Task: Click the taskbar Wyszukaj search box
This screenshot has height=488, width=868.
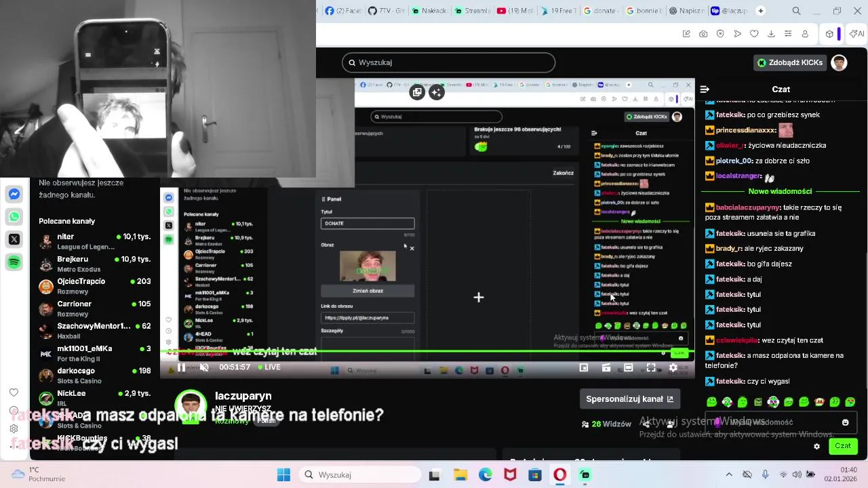Action: click(359, 475)
